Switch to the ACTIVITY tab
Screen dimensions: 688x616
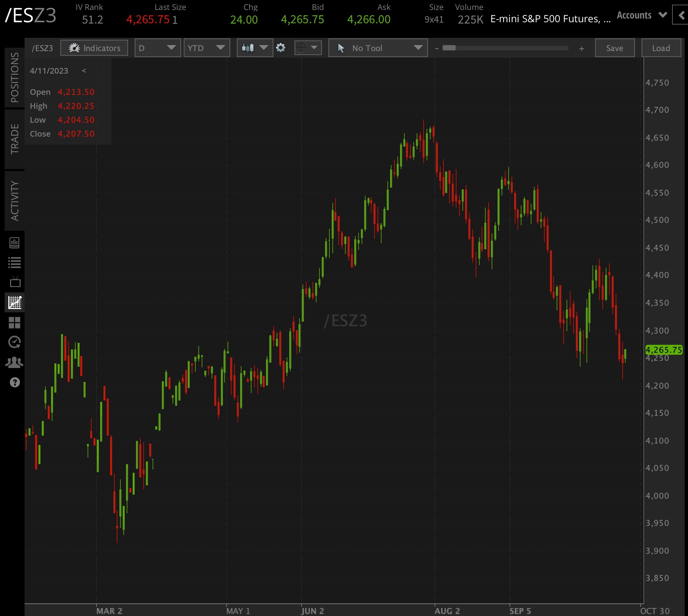click(x=15, y=201)
